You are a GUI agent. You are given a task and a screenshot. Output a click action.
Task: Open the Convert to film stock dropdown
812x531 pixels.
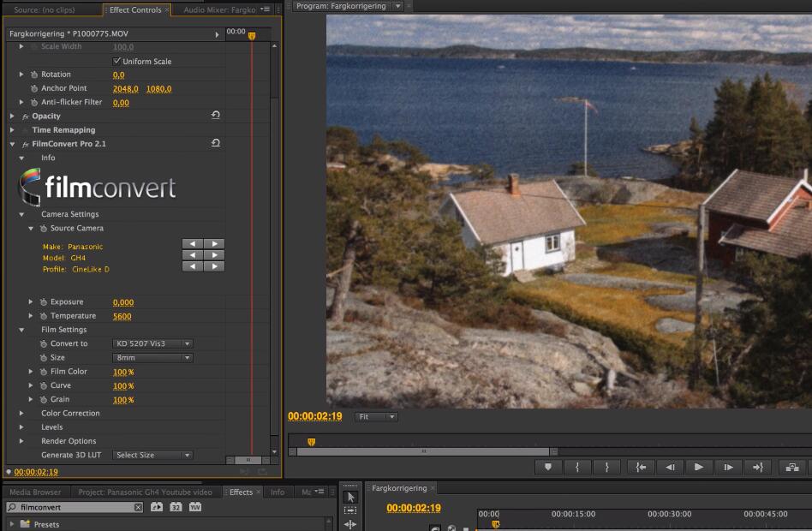tap(152, 344)
